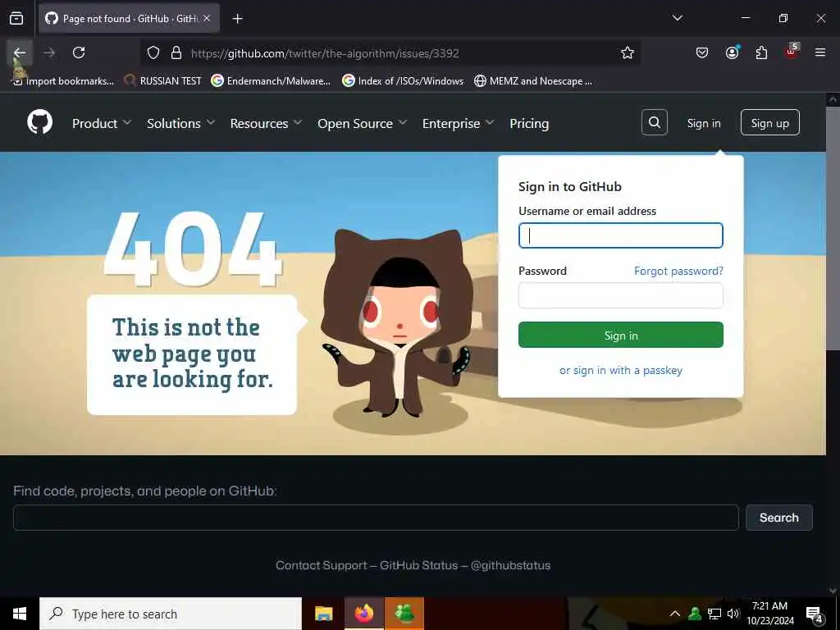Click the taskbar Type here to search box

(x=171, y=614)
